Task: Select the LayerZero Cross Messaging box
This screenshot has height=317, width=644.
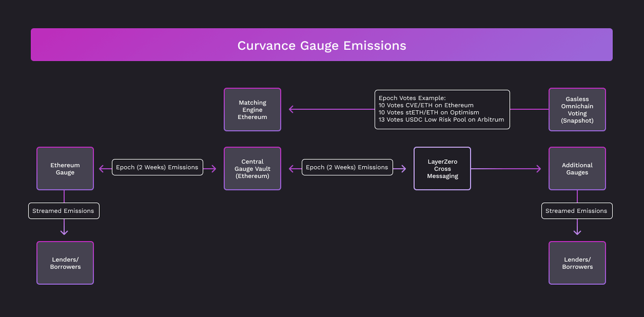Action: (442, 168)
